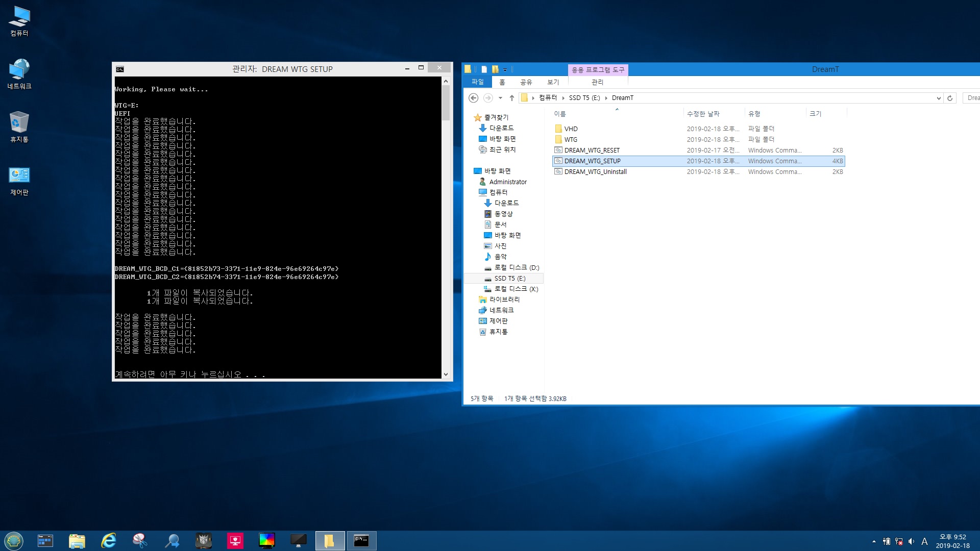Open the 홈 ribbon tab
Viewport: 980px width, 551px height.
(x=502, y=82)
